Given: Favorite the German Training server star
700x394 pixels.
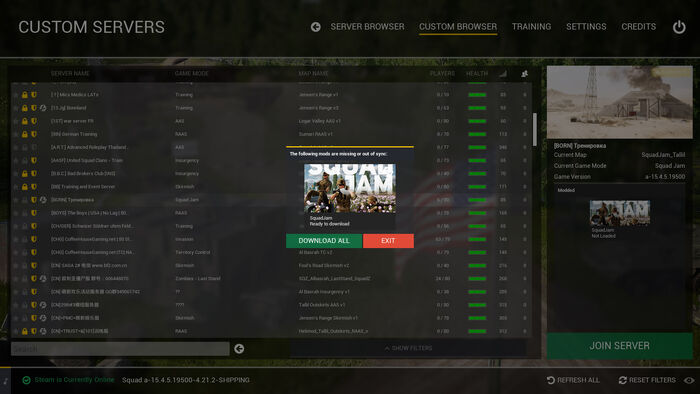Looking at the screenshot, I should [x=16, y=134].
